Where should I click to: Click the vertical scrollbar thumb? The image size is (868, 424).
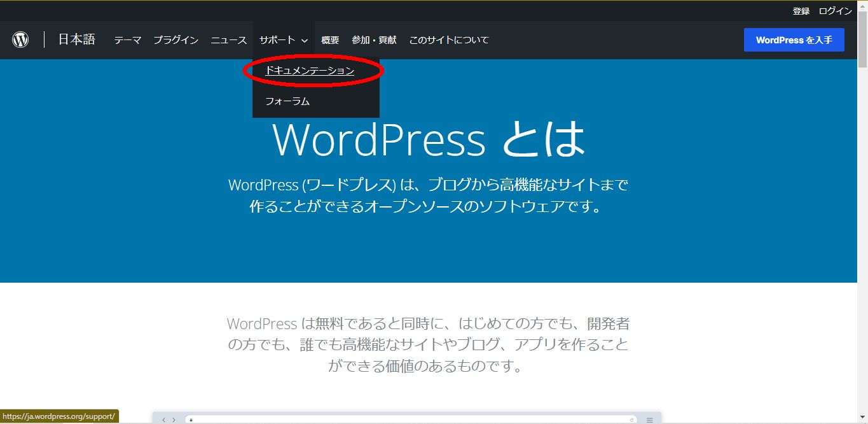862,38
